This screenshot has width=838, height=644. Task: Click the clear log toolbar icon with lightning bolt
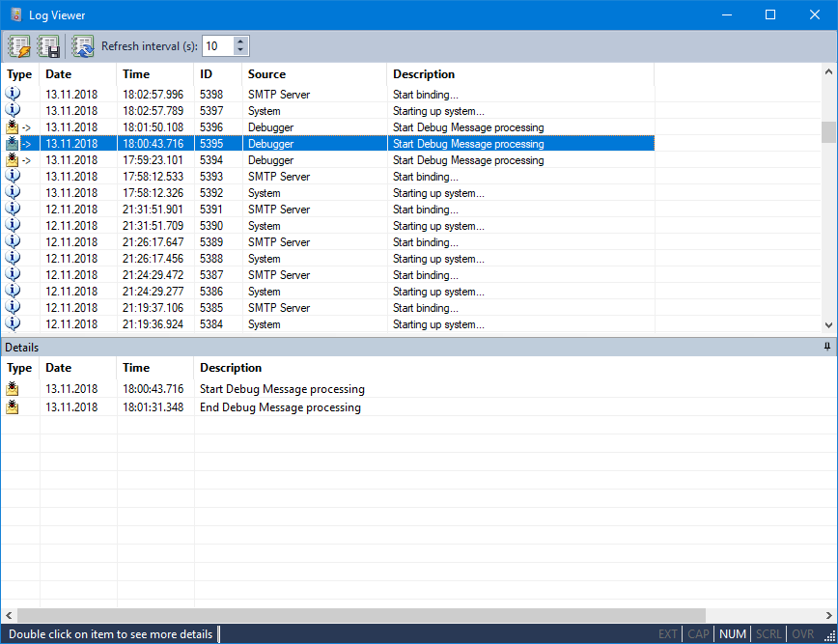tap(19, 46)
